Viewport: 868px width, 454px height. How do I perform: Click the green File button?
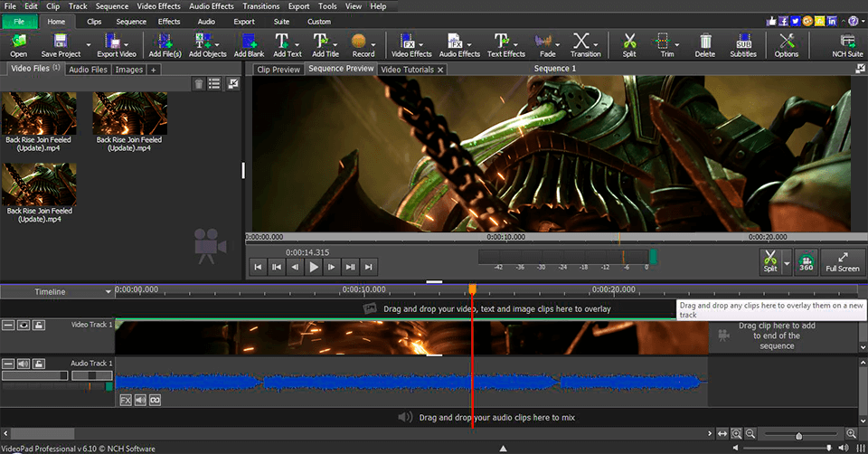click(x=19, y=22)
